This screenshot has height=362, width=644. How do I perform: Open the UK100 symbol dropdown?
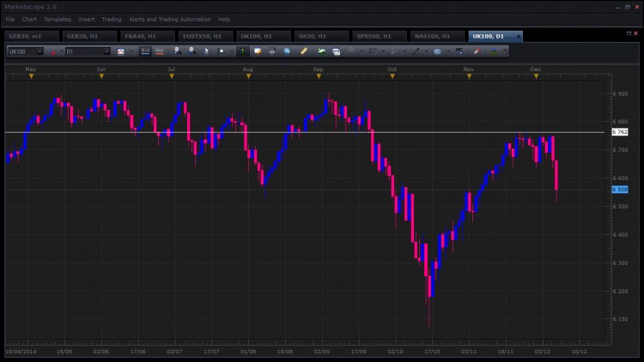25,51
